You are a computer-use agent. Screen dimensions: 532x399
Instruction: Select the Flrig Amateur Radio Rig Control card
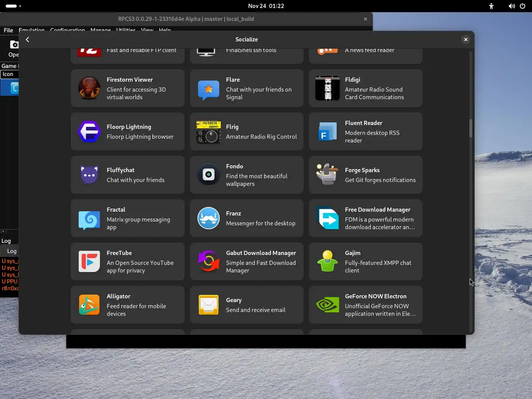pos(247,131)
